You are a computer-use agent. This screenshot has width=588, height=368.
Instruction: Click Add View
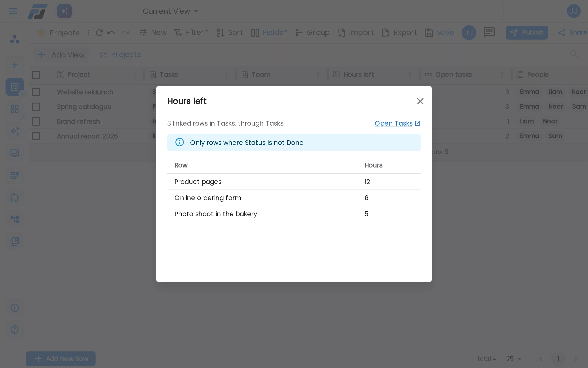(x=61, y=55)
